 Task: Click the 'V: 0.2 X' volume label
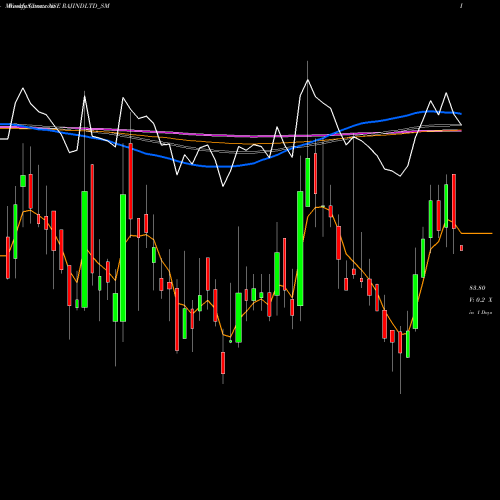(481, 300)
